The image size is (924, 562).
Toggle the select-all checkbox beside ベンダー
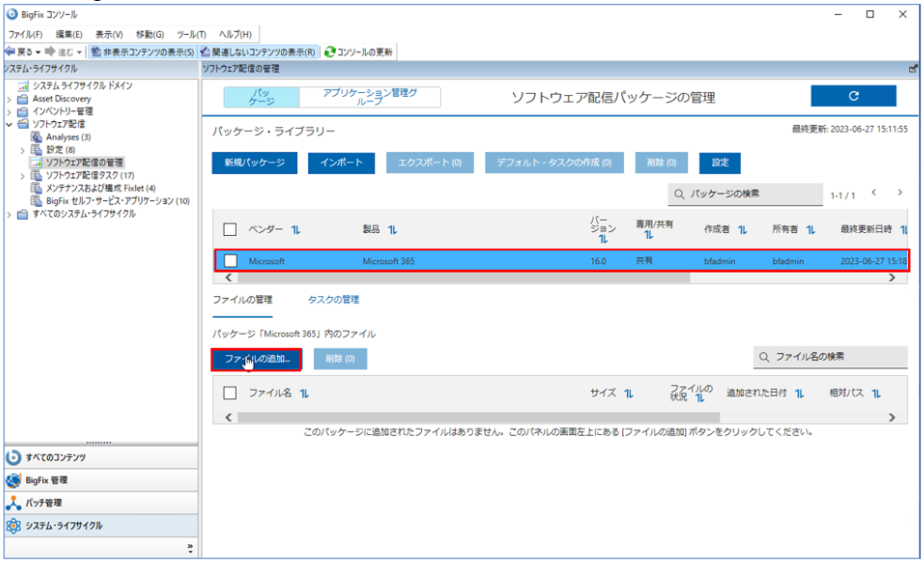pos(230,229)
